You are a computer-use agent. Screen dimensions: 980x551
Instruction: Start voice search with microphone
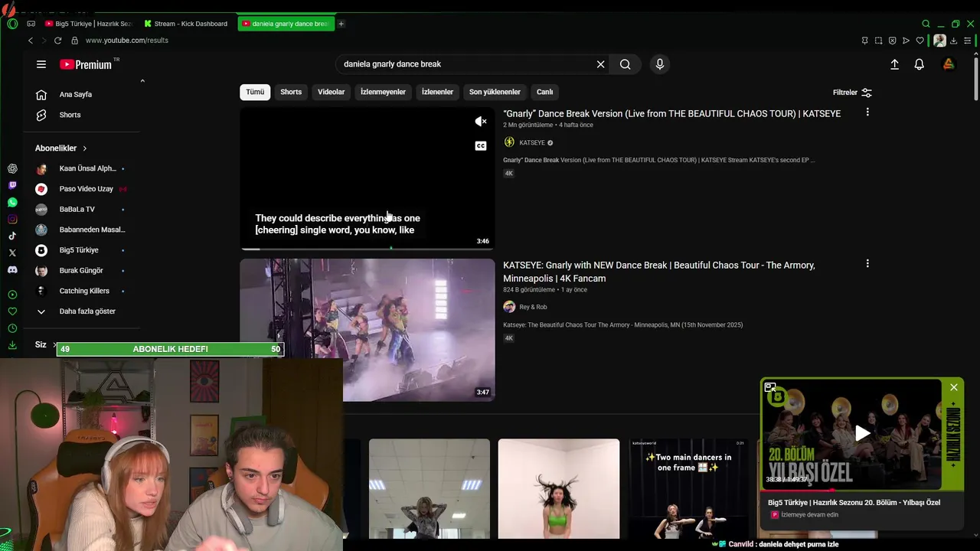(x=660, y=64)
